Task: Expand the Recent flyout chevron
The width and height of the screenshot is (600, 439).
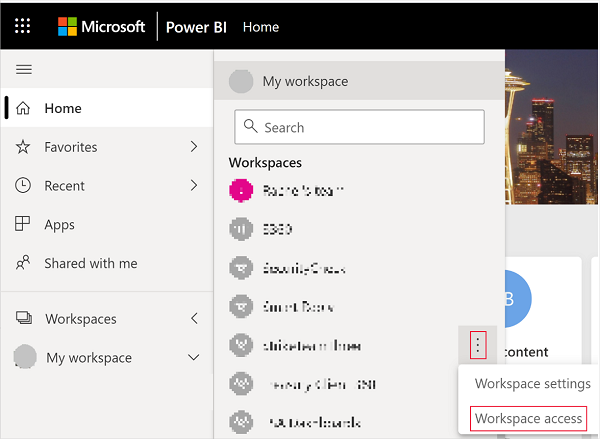Action: point(194,186)
